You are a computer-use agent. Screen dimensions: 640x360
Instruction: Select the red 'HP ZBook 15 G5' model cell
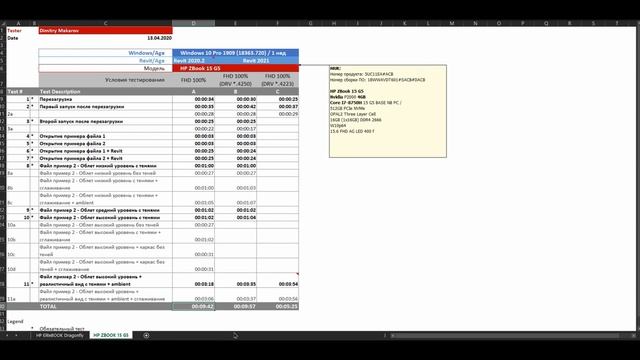[236, 68]
